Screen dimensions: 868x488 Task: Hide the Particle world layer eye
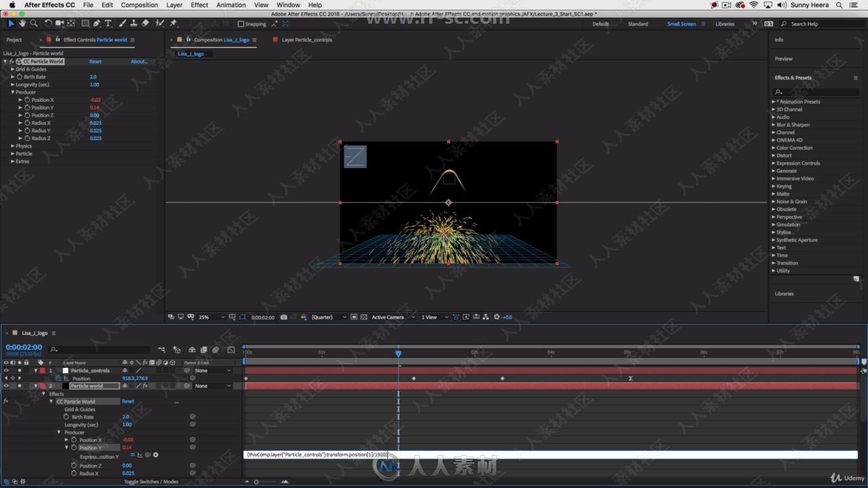[x=6, y=386]
